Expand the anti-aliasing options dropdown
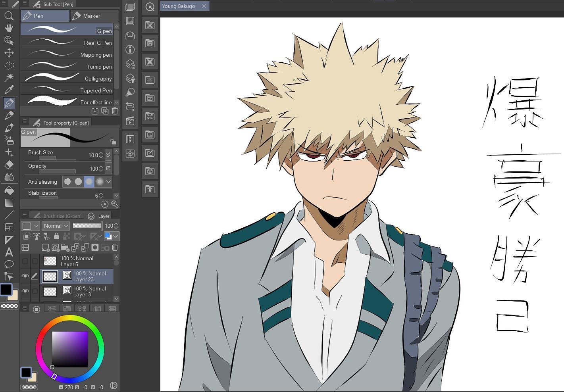The height and width of the screenshot is (392, 564). pos(108,182)
